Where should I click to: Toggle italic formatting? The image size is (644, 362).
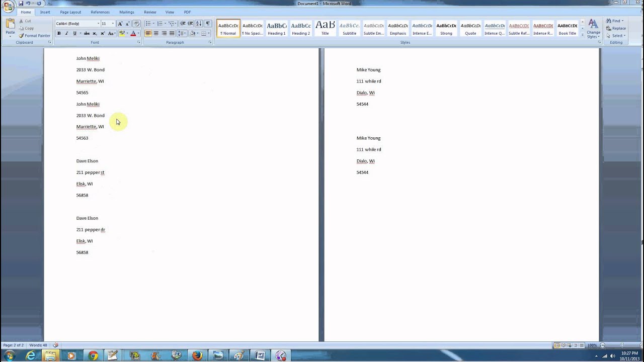pyautogui.click(x=66, y=34)
